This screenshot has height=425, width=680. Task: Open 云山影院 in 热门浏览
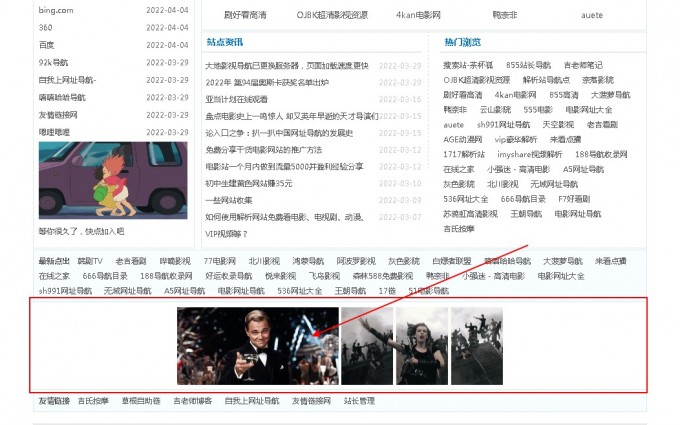point(495,110)
